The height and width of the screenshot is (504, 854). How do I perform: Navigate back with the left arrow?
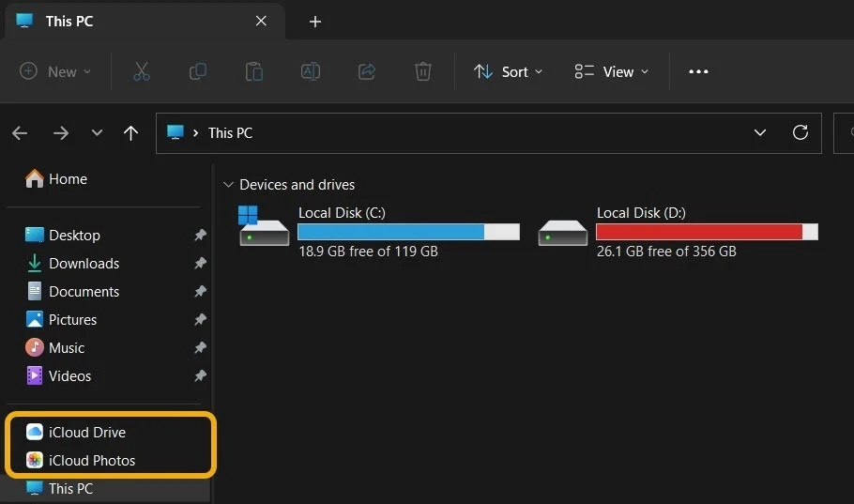pos(20,133)
